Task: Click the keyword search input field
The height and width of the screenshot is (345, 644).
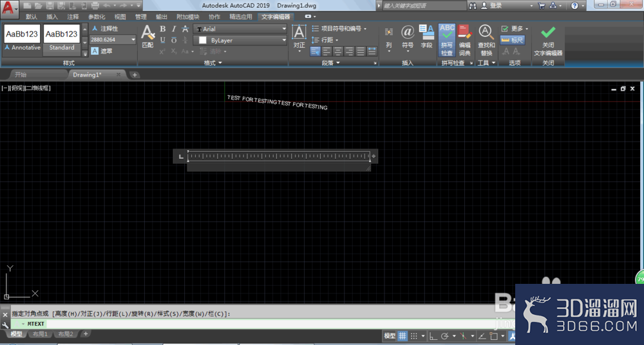Action: coord(424,6)
